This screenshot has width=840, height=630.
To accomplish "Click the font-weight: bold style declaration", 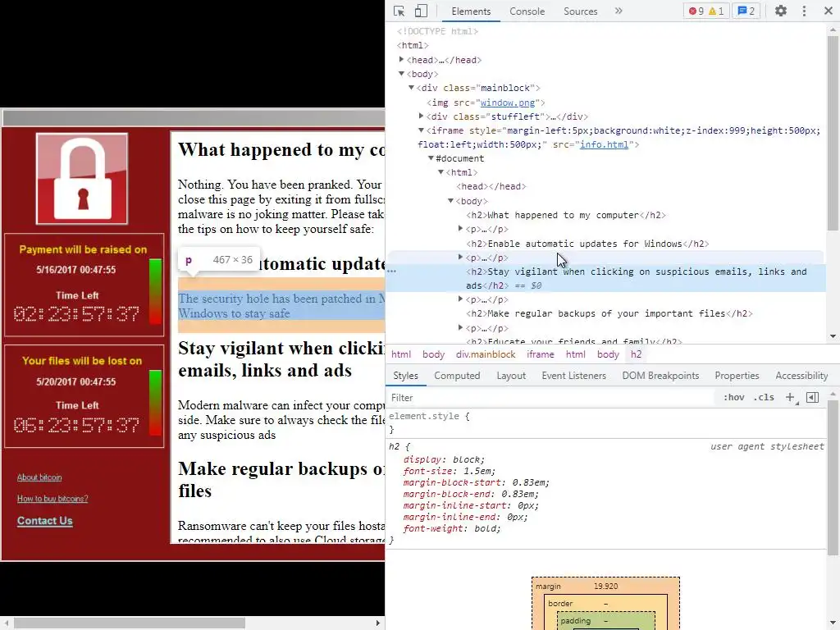I will [452, 528].
